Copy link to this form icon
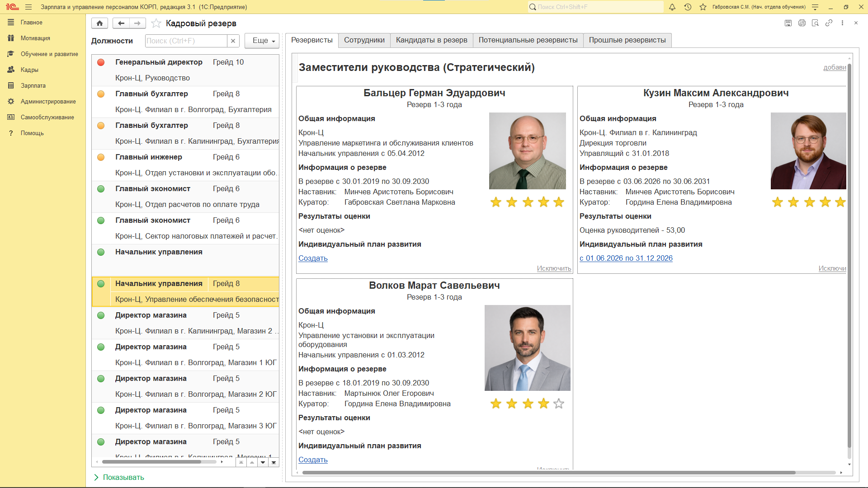Image resolution: width=868 pixels, height=488 pixels. pyautogui.click(x=829, y=23)
